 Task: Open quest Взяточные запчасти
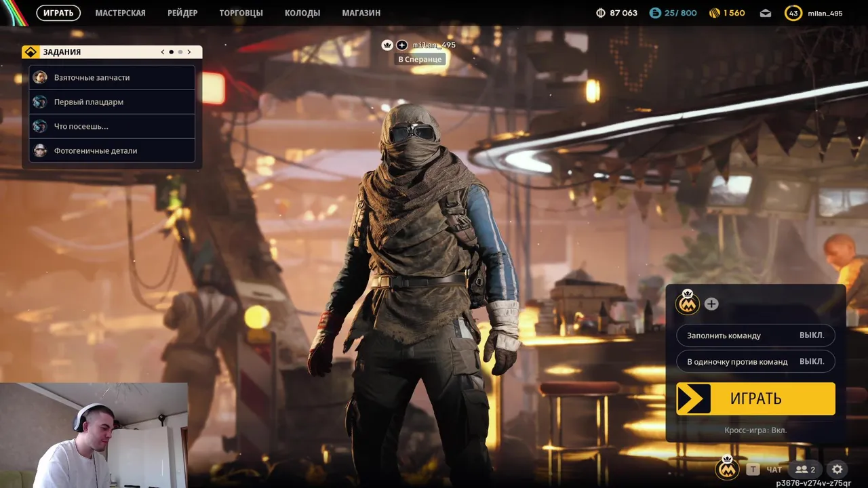[x=112, y=77]
